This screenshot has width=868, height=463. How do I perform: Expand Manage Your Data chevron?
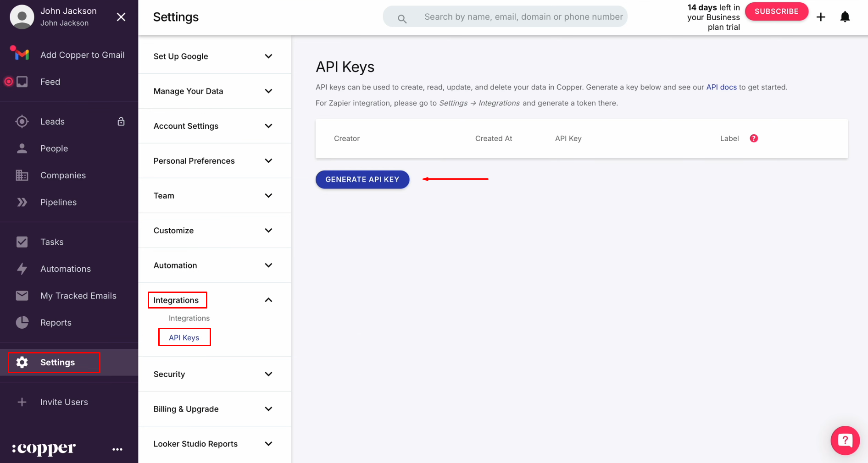pos(269,91)
